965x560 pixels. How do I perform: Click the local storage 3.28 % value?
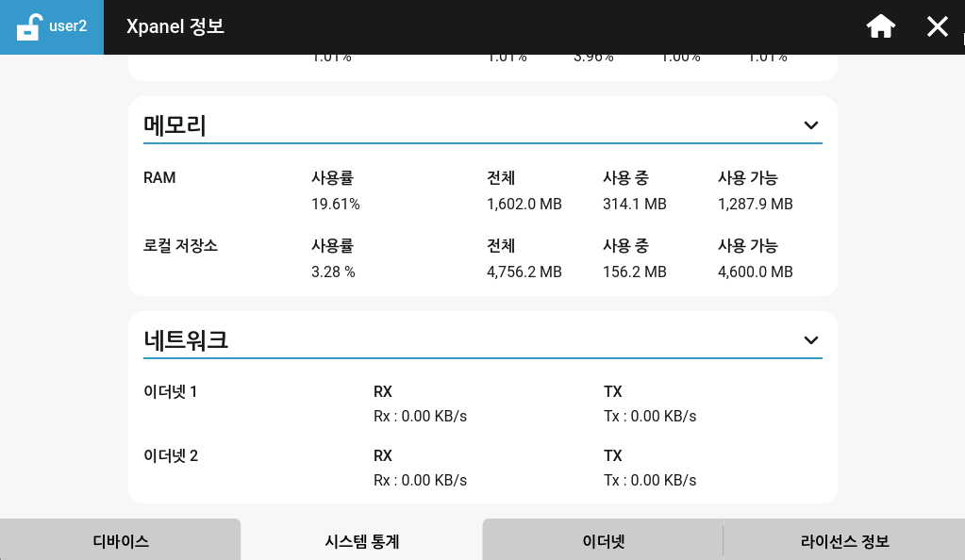pyautogui.click(x=333, y=272)
